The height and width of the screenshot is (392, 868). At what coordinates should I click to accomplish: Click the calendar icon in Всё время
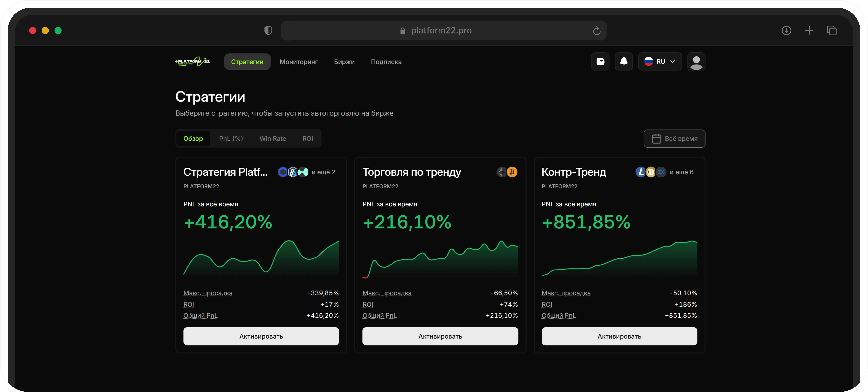point(656,138)
